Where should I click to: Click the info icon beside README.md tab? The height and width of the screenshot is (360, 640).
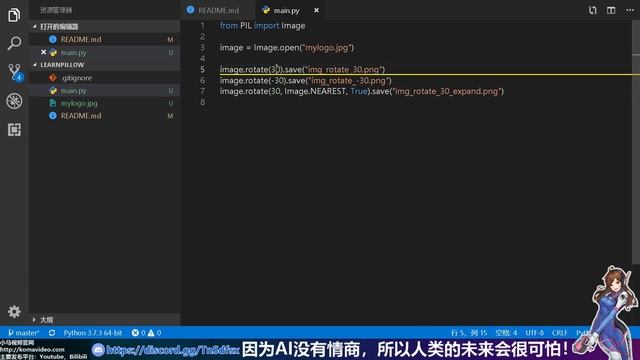[x=190, y=10]
